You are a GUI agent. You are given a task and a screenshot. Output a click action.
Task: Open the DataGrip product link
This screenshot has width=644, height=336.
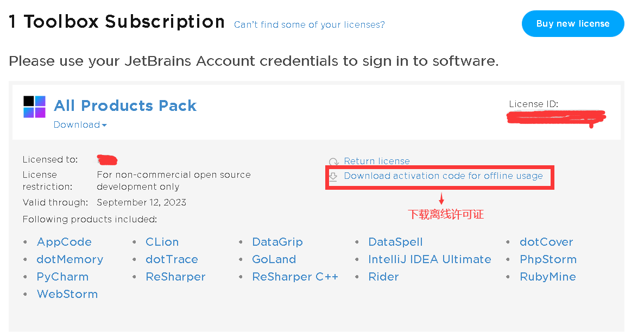[277, 242]
